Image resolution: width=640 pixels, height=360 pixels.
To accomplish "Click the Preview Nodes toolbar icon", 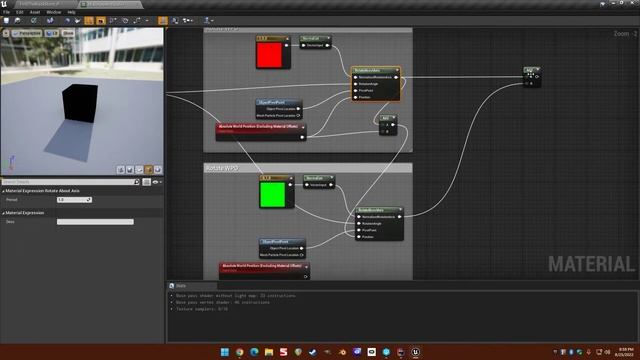I will [x=188, y=20].
